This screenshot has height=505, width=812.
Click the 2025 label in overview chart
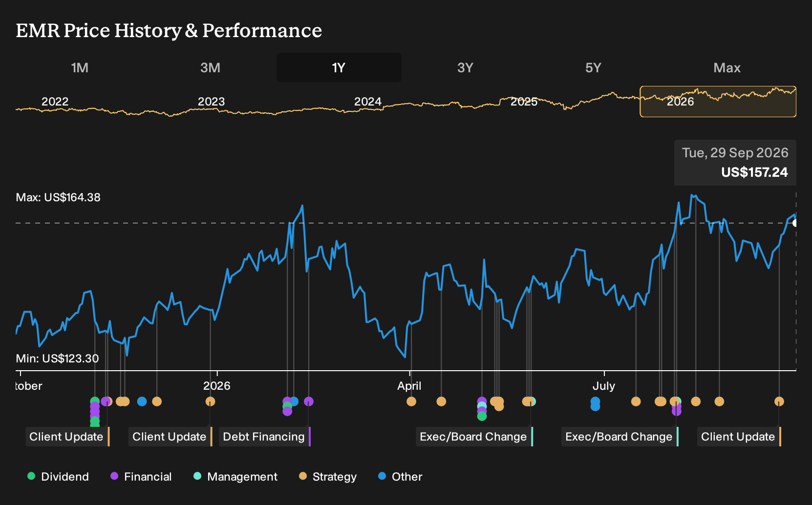coord(524,102)
